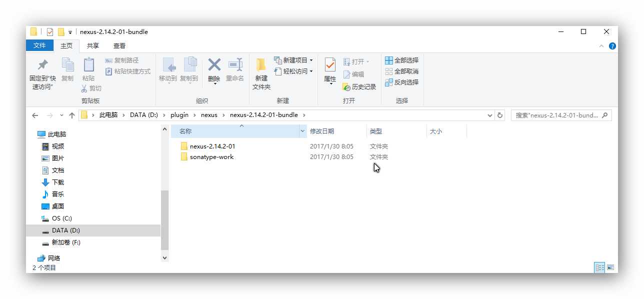Create a New folder

261,73
